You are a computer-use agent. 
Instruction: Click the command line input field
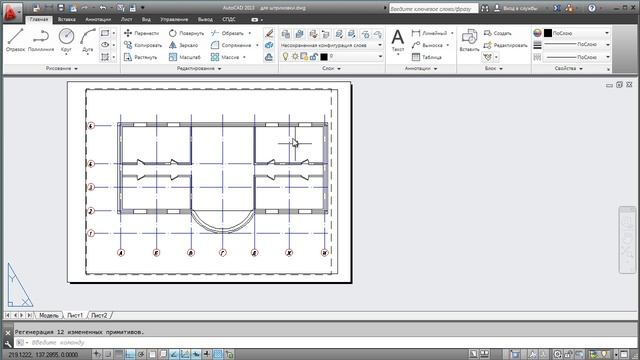click(326, 342)
